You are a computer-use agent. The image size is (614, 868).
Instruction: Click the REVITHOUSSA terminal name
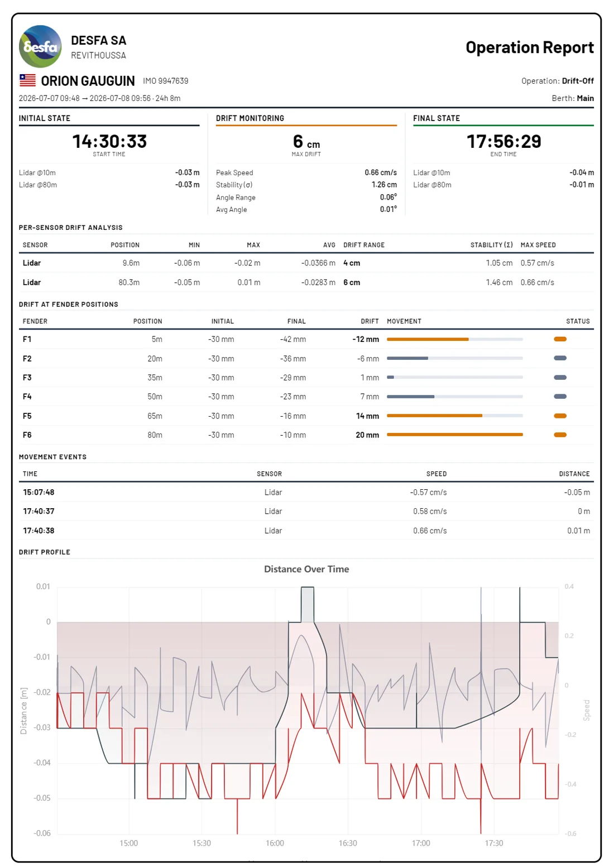[98, 55]
